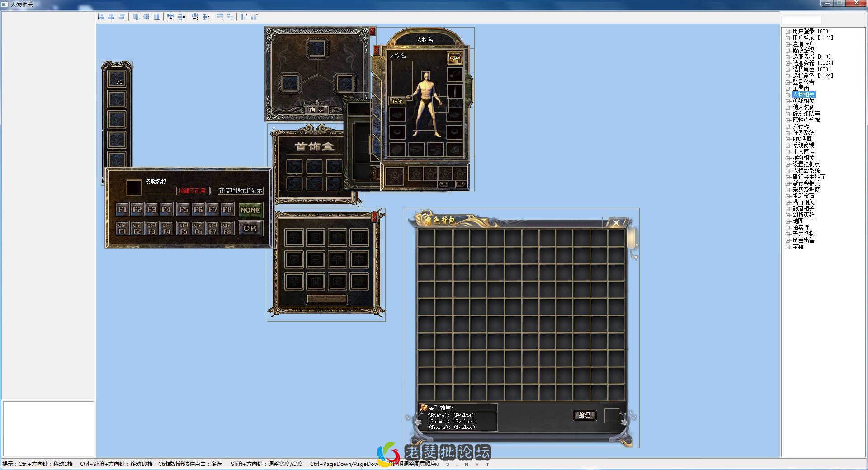Select 排行榜 in the tree list

801,127
